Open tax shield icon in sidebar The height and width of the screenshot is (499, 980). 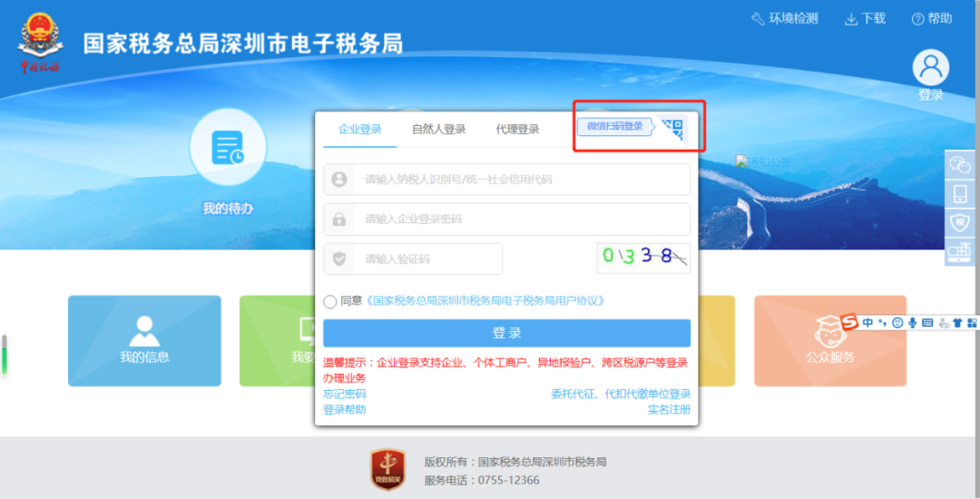click(x=961, y=222)
